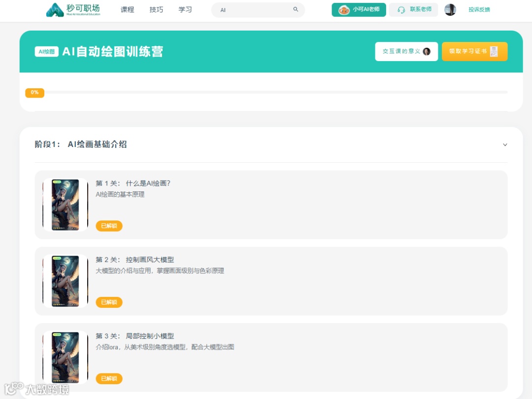Click the 0% progress bar indicator
This screenshot has height=399, width=532.
34,92
